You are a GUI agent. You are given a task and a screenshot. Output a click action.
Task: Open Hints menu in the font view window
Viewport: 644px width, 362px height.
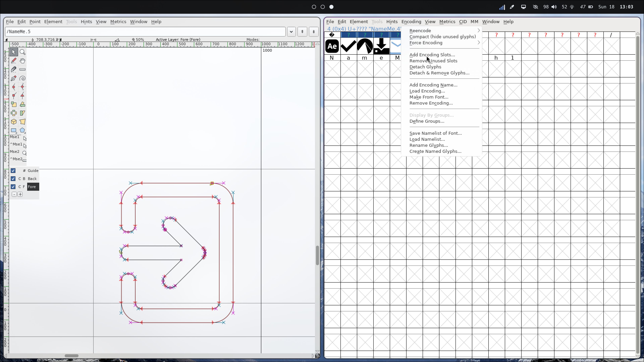tap(392, 21)
